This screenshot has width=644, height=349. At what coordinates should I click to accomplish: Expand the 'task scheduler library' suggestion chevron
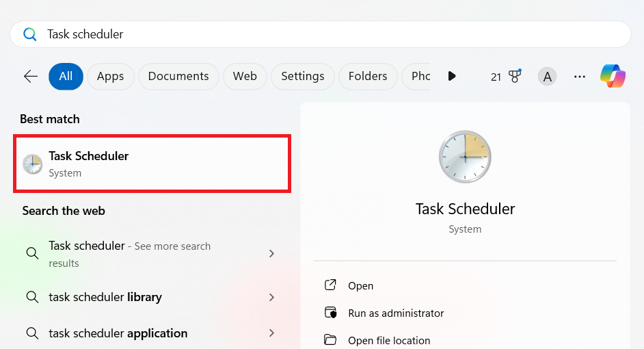271,297
